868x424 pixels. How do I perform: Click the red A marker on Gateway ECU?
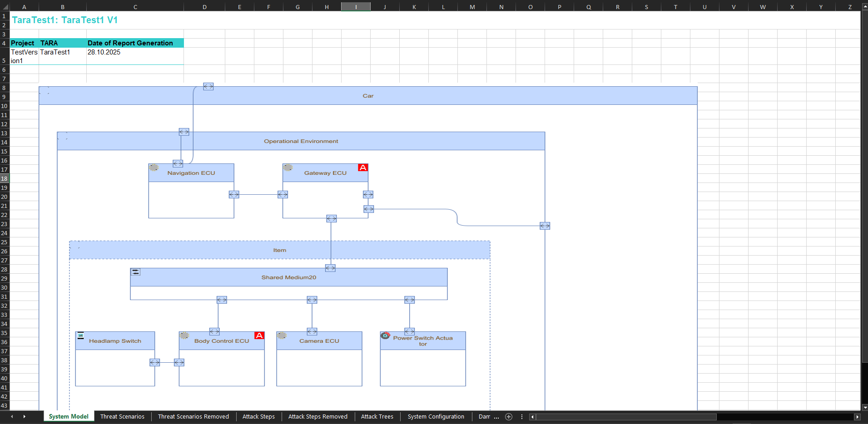(362, 168)
